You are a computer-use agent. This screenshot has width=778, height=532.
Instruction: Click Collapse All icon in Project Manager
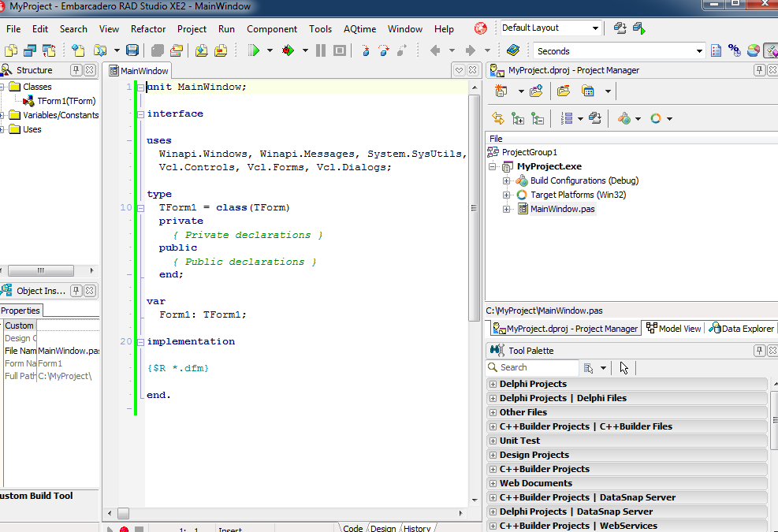coord(538,118)
